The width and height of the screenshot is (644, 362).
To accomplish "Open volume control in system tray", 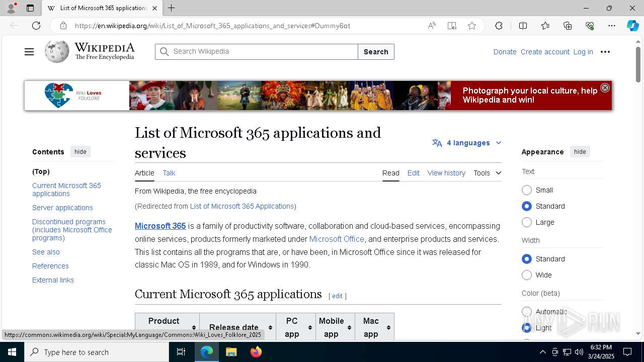I will 579,352.
